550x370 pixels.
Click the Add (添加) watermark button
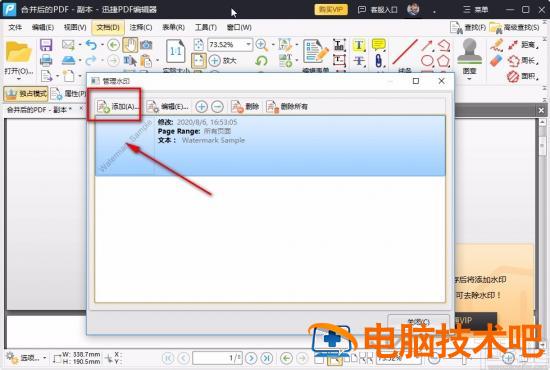(118, 106)
